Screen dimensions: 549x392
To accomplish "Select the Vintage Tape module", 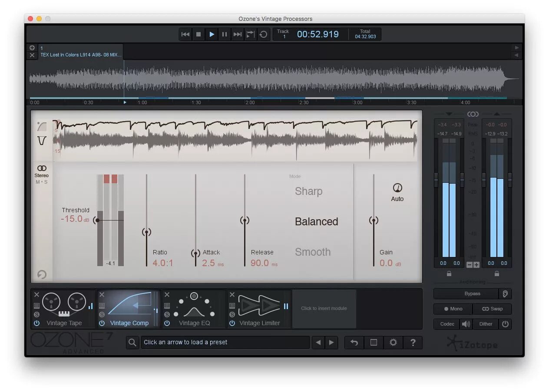I will click(63, 309).
